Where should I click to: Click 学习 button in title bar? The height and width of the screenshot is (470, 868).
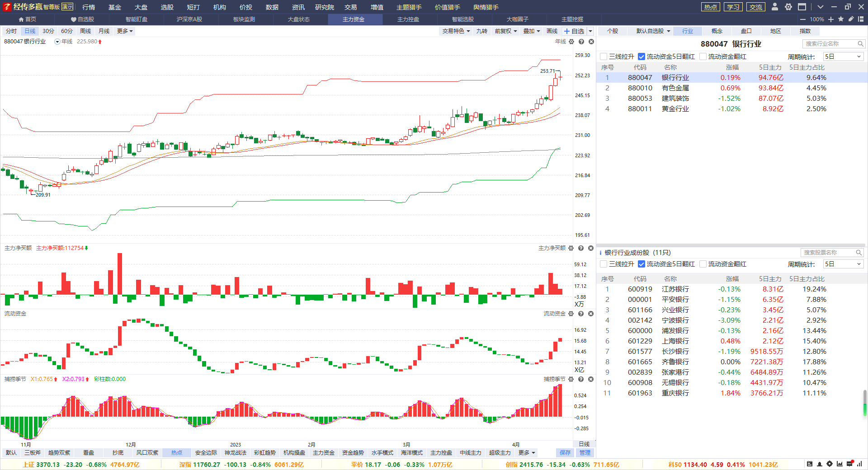pos(733,7)
